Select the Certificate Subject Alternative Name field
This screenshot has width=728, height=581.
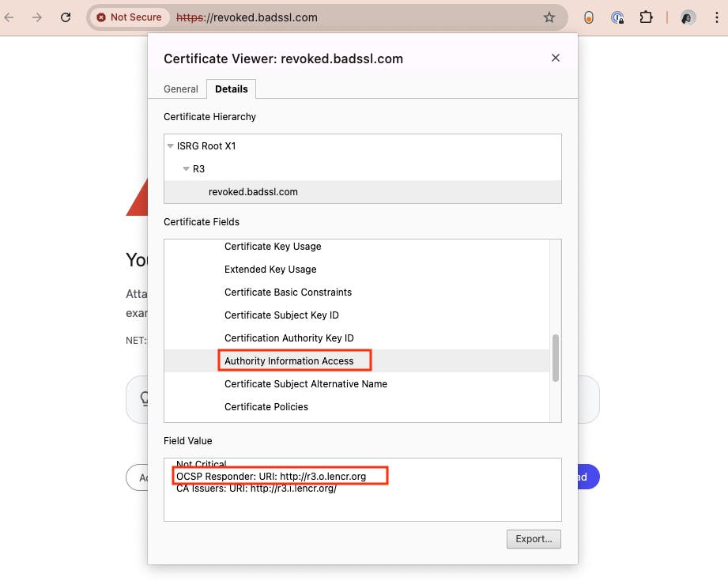coord(305,384)
